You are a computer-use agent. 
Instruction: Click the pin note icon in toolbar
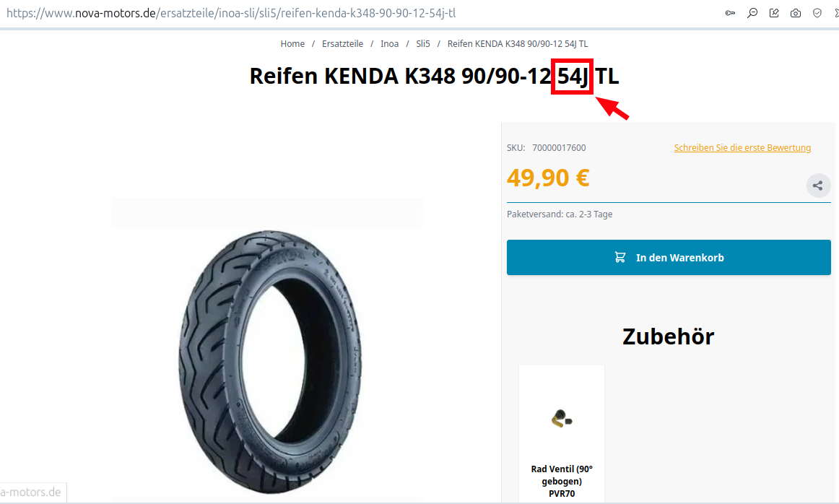[774, 13]
